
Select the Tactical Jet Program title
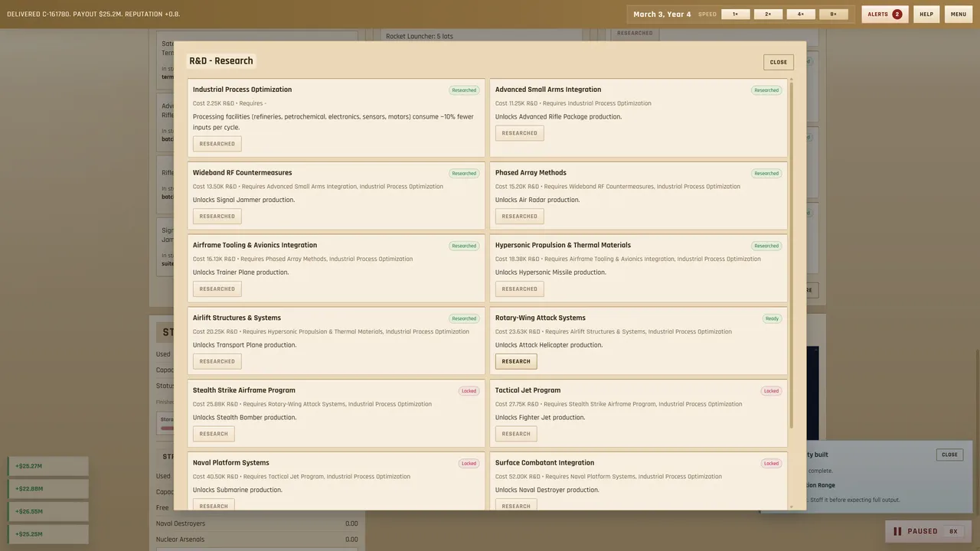[x=528, y=390]
